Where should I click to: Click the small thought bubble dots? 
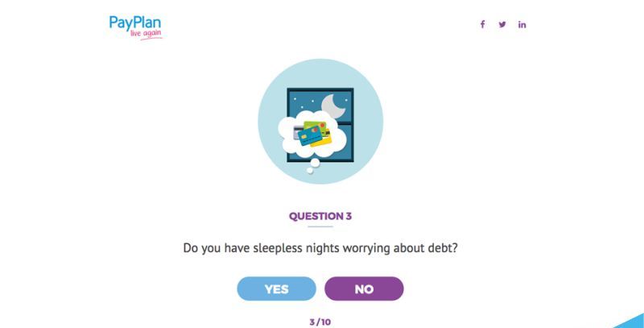pos(312,164)
